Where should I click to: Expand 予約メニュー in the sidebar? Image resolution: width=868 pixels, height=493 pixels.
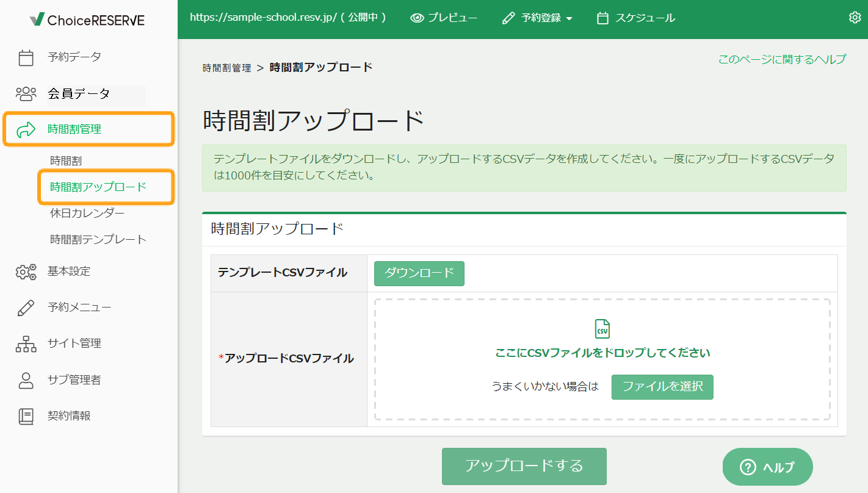pos(79,308)
